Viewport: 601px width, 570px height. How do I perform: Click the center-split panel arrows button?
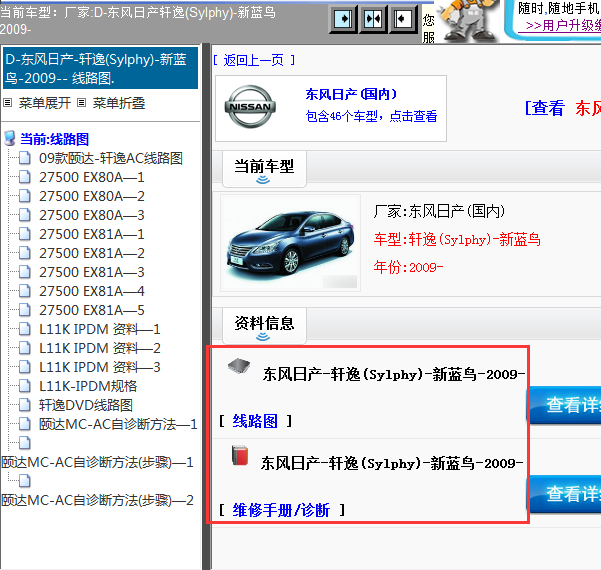pyautogui.click(x=373, y=19)
